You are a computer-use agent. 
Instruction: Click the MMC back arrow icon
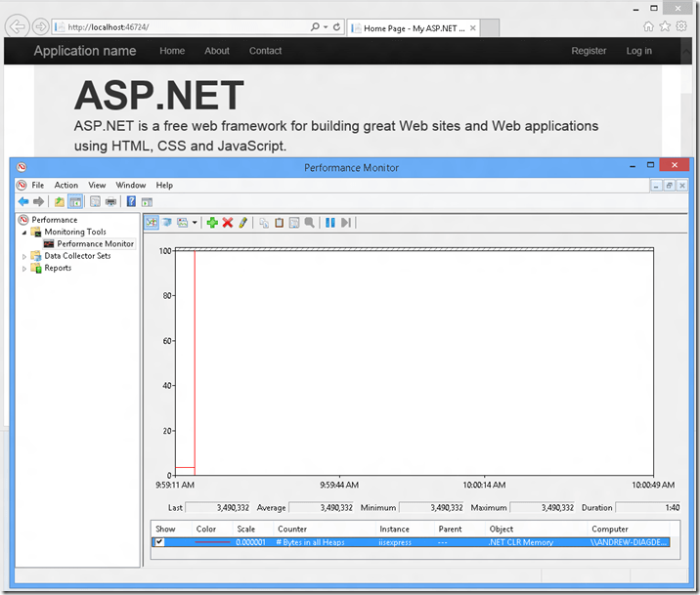coord(23,202)
